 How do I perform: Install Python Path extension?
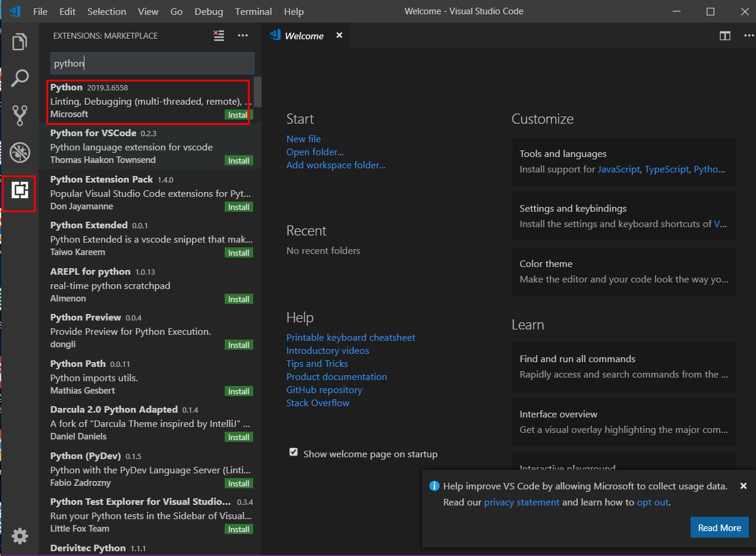[x=239, y=391]
